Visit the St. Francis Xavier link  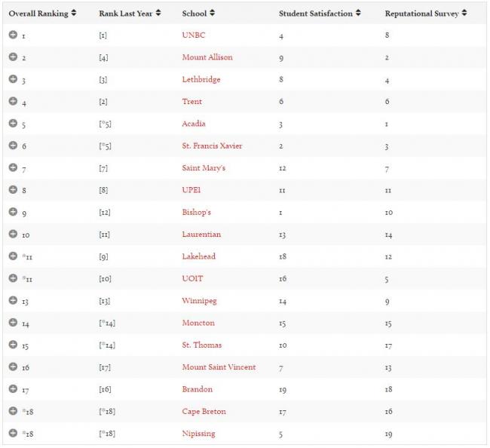[212, 146]
